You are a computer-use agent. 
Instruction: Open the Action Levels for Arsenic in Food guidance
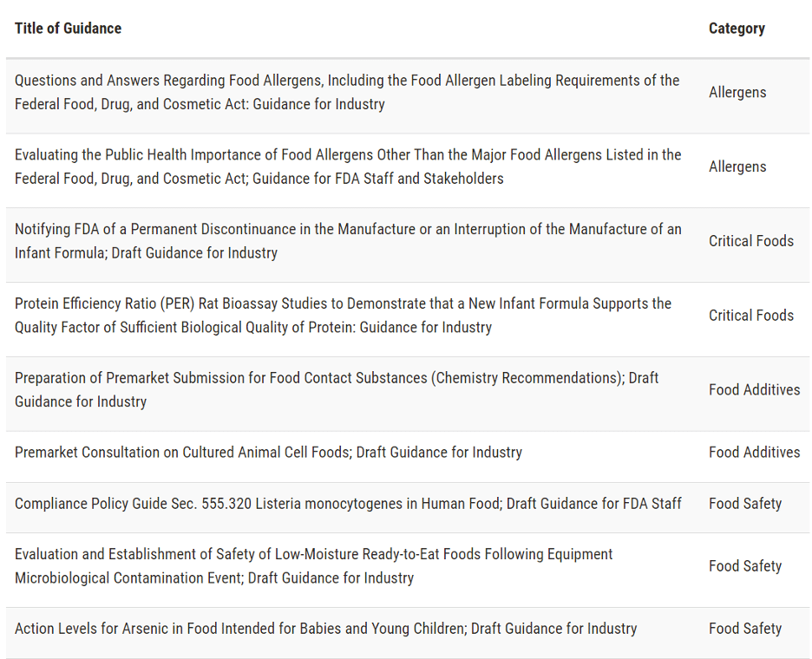(325, 629)
